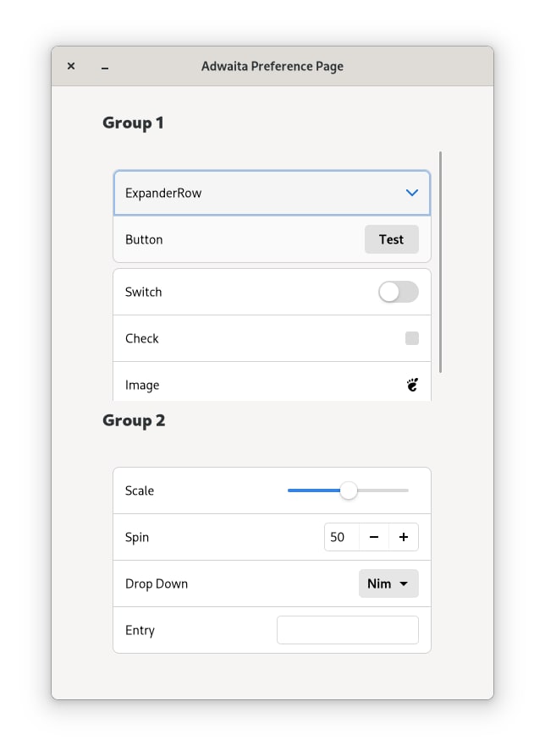545x756 pixels.
Task: Click the Spin value field showing 50
Action: [x=342, y=537]
